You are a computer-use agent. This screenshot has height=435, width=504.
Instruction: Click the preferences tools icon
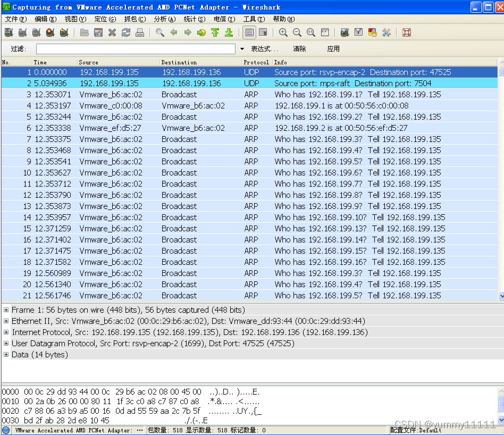(387, 32)
